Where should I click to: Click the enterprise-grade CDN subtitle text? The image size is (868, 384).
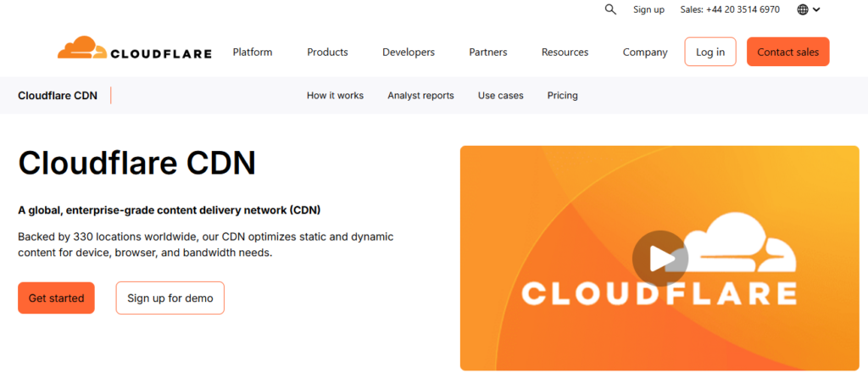(x=170, y=210)
